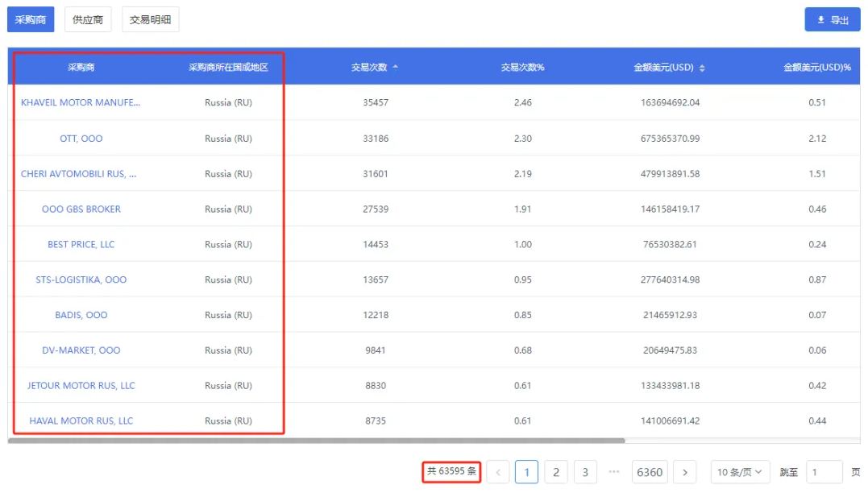
Task: Open the JETOUR MOTOR RUS, LLC link
Action: pos(81,386)
